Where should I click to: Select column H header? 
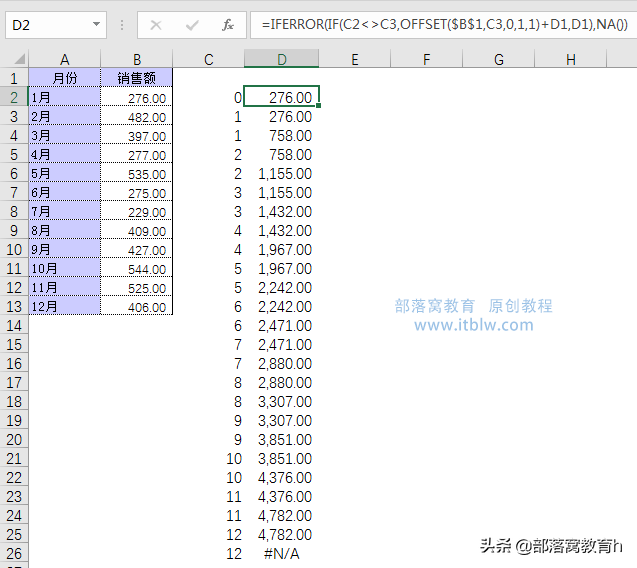pos(571,60)
